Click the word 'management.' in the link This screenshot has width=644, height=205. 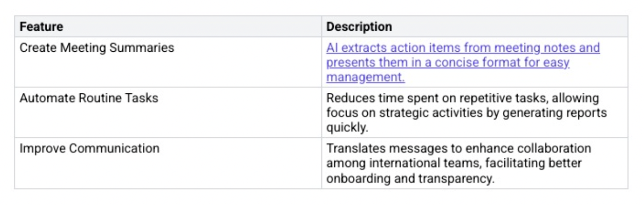point(366,77)
